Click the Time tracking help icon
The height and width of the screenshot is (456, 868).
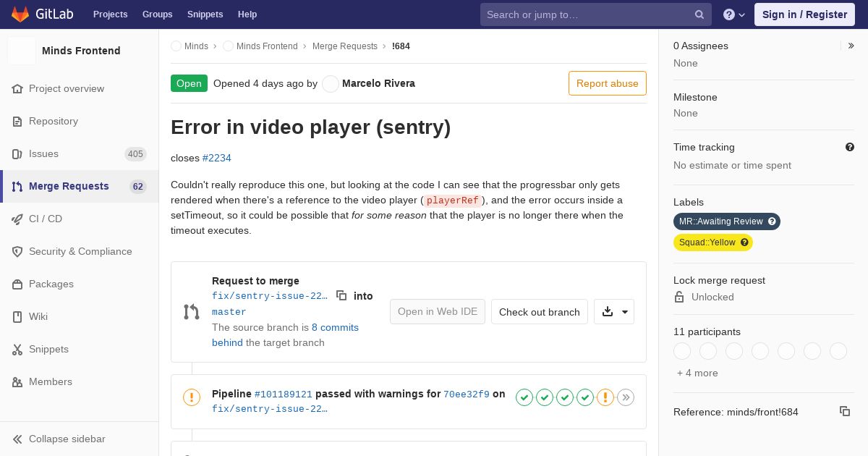pos(850,147)
